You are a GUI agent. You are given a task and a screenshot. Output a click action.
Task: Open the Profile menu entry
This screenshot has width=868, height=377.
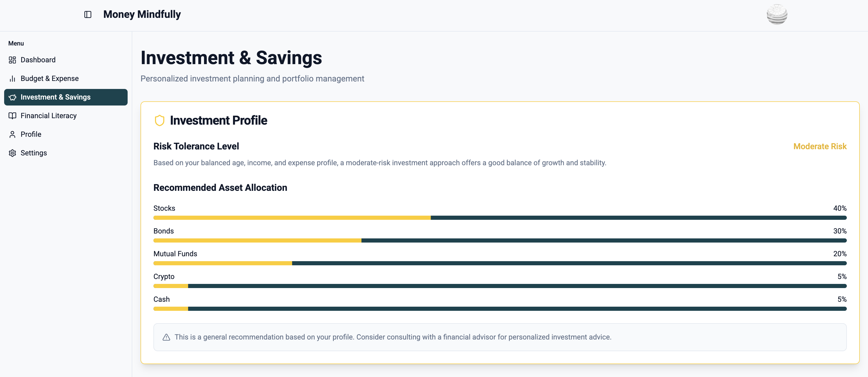[31, 134]
